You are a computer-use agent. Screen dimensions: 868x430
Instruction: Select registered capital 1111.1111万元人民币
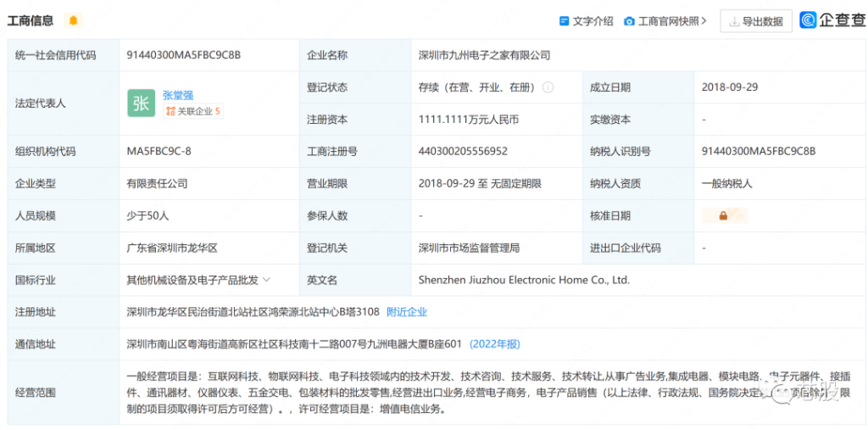pyautogui.click(x=468, y=119)
